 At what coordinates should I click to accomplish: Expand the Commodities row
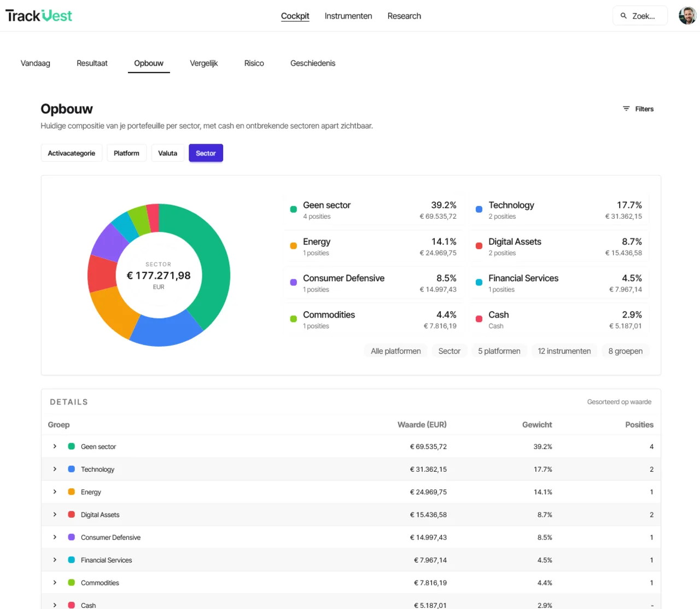(55, 582)
